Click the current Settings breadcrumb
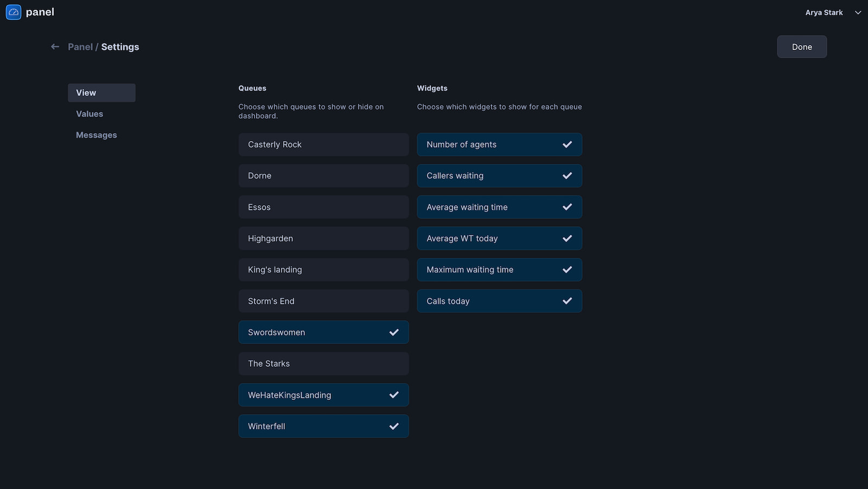 coord(120,47)
